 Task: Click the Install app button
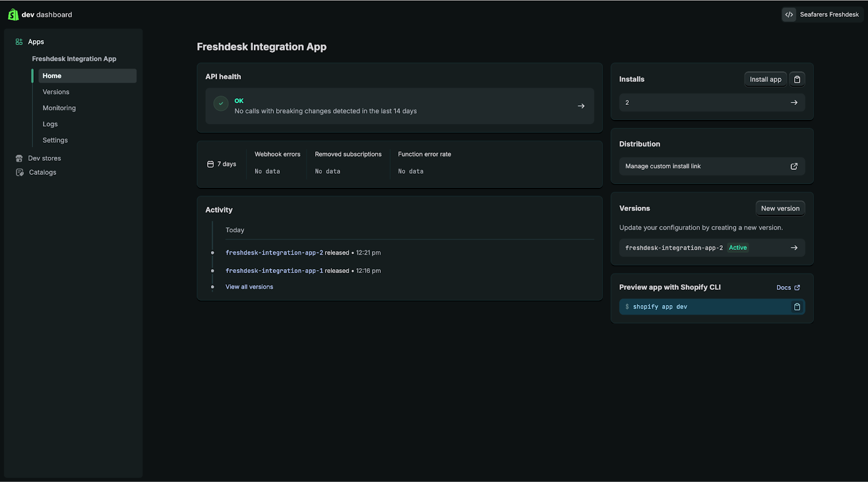click(765, 79)
